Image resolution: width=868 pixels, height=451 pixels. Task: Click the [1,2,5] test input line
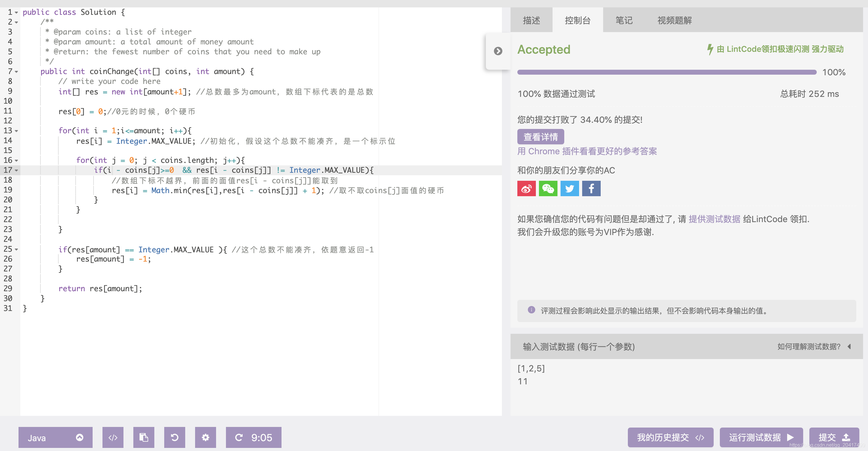point(531,368)
